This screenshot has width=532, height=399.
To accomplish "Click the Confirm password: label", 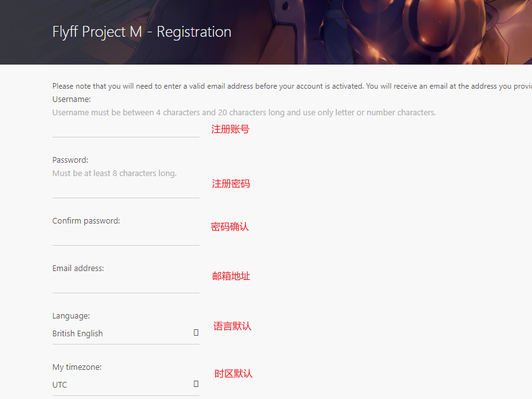I will (x=86, y=221).
